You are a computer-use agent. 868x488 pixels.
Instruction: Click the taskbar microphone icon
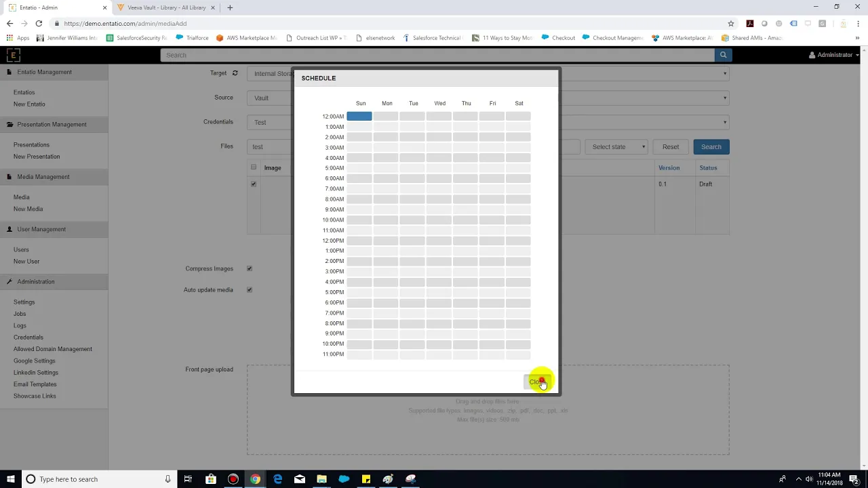click(x=167, y=479)
